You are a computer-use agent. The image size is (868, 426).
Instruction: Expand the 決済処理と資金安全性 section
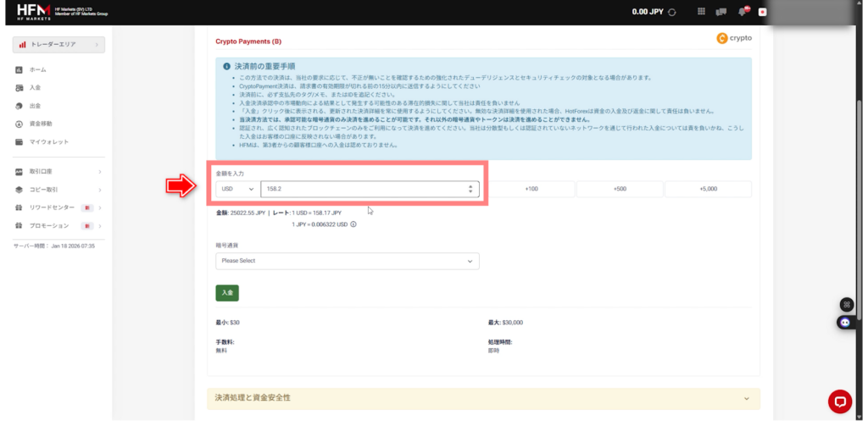tap(483, 398)
